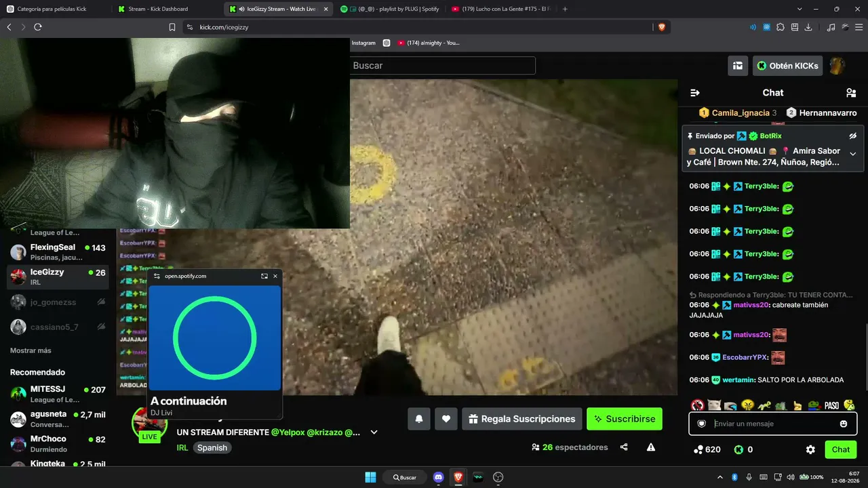Click Regala Suscripciones button
Viewport: 868px width, 488px height.
(522, 419)
